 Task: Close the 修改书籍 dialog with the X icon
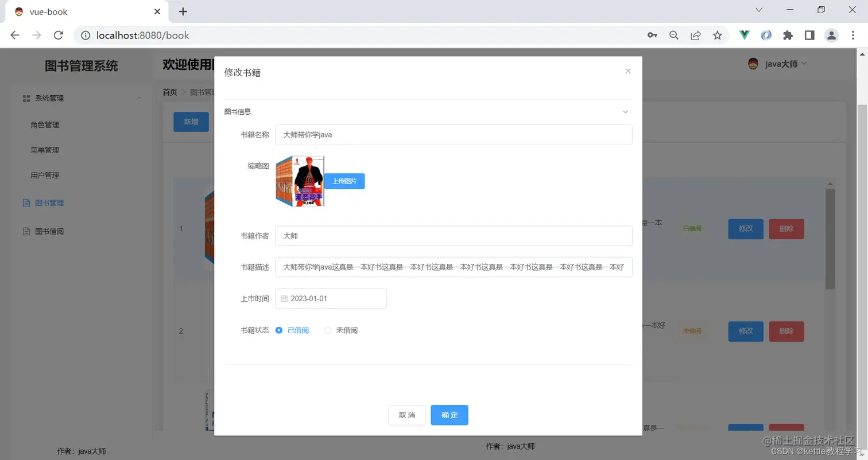627,71
